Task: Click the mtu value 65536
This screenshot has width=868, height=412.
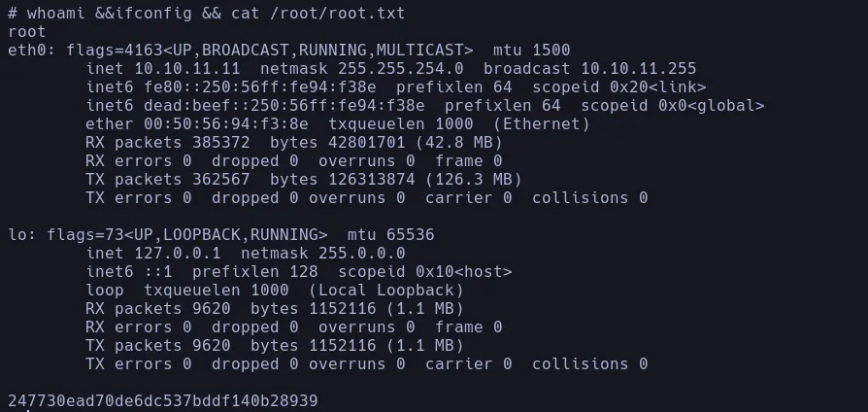Action: [406, 235]
